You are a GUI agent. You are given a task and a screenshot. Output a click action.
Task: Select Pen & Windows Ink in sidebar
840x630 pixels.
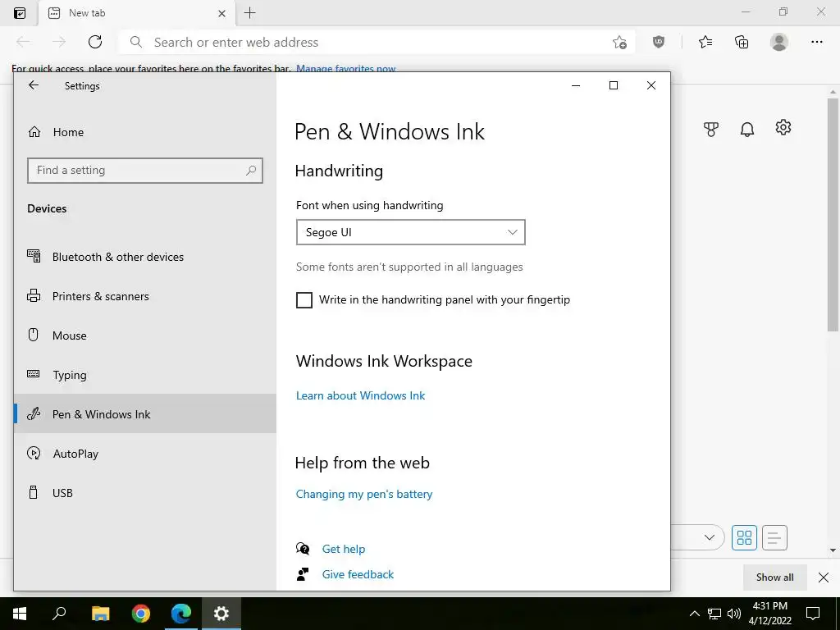[x=144, y=414]
